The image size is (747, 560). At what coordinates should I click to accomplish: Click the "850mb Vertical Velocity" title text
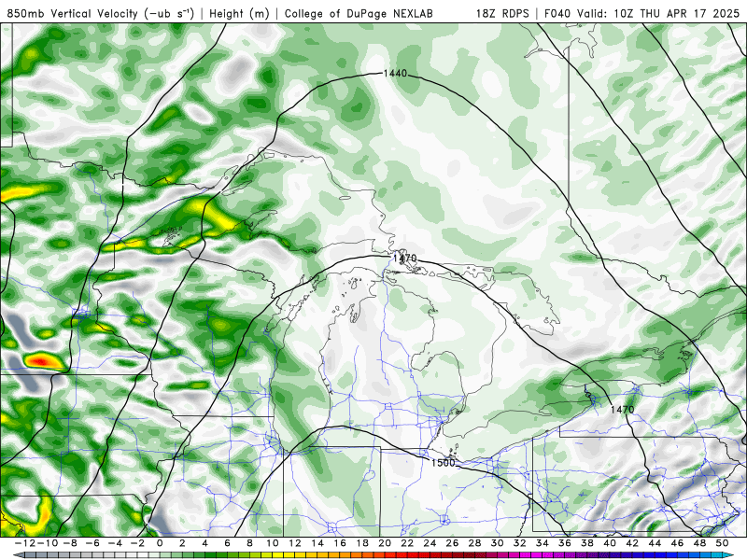pyautogui.click(x=72, y=13)
